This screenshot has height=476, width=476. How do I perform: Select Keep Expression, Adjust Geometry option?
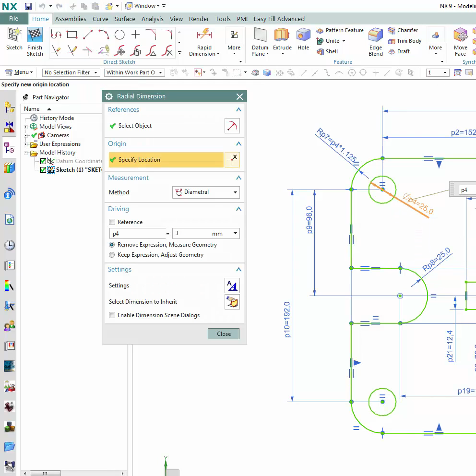pyautogui.click(x=112, y=255)
